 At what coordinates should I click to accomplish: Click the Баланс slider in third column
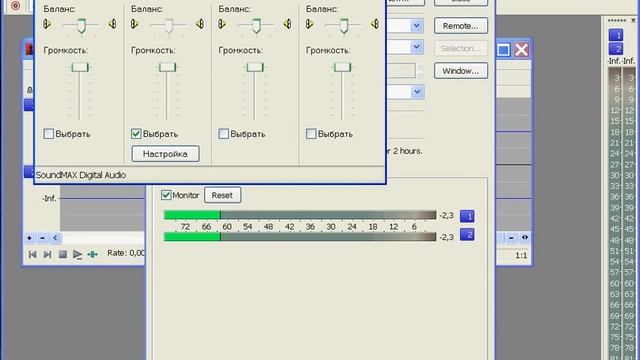(x=256, y=26)
